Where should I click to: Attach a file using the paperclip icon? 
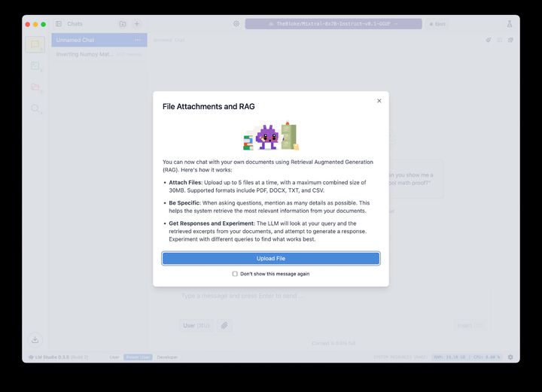pos(224,325)
